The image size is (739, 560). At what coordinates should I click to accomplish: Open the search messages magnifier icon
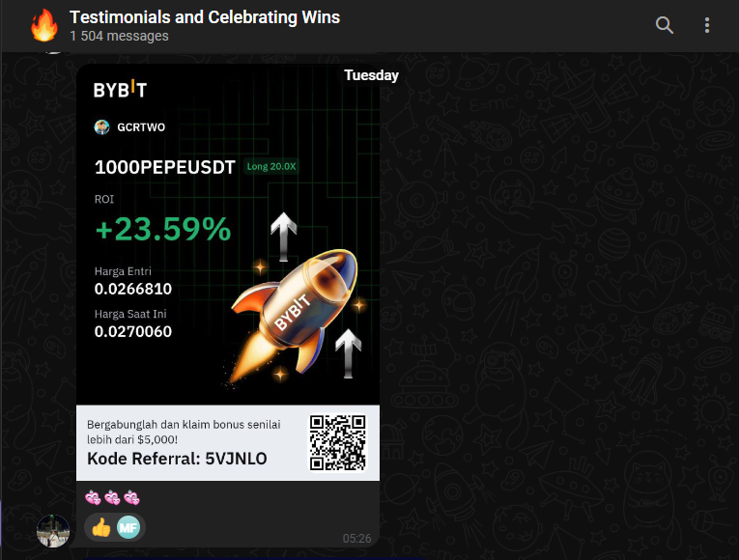pyautogui.click(x=664, y=25)
